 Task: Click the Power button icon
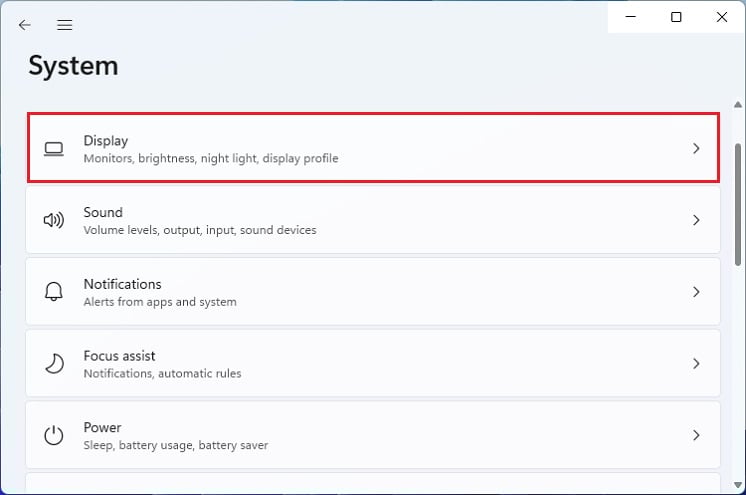[x=54, y=436]
